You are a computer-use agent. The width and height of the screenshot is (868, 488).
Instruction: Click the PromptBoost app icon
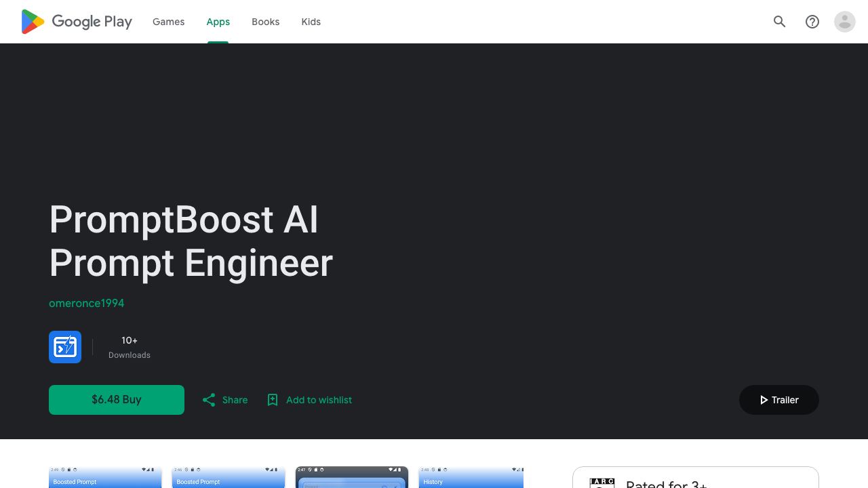click(x=65, y=347)
